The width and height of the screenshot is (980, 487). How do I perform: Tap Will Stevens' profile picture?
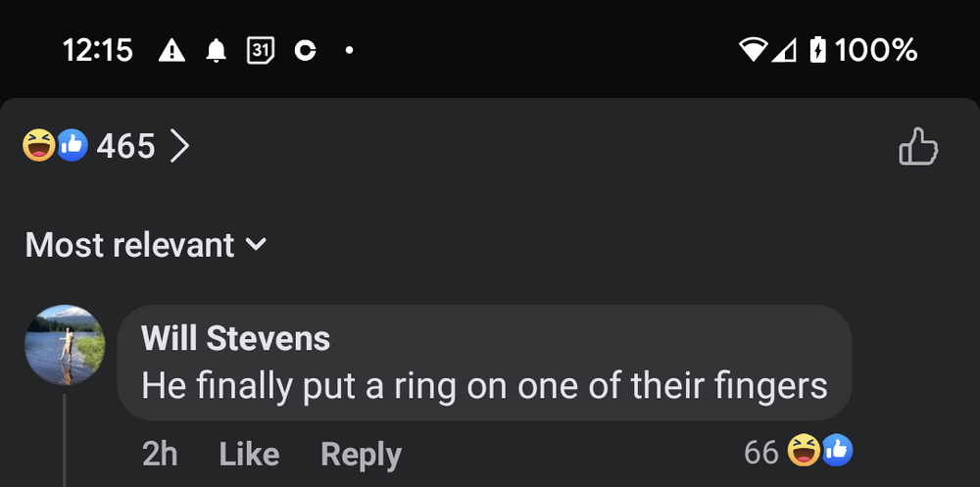(x=65, y=345)
